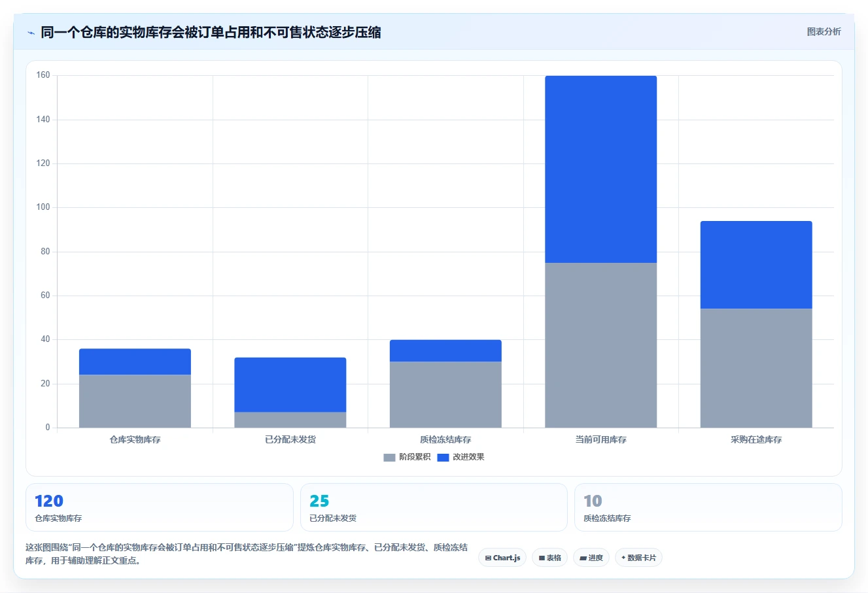
Task: Click the 表格 tag chip
Action: click(x=550, y=558)
